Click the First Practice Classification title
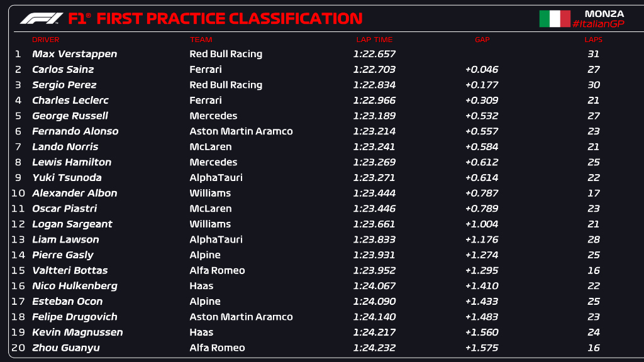The width and height of the screenshot is (644, 362). 229,19
